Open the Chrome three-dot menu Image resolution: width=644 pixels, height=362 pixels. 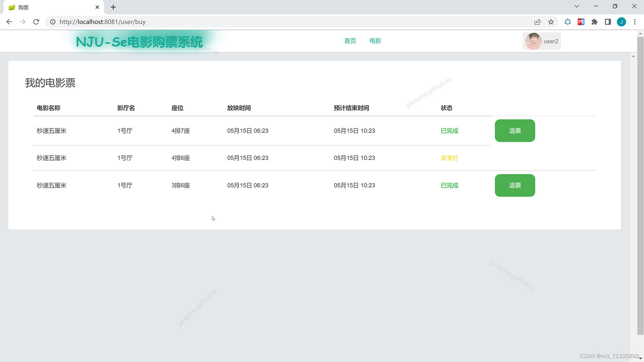coord(635,22)
